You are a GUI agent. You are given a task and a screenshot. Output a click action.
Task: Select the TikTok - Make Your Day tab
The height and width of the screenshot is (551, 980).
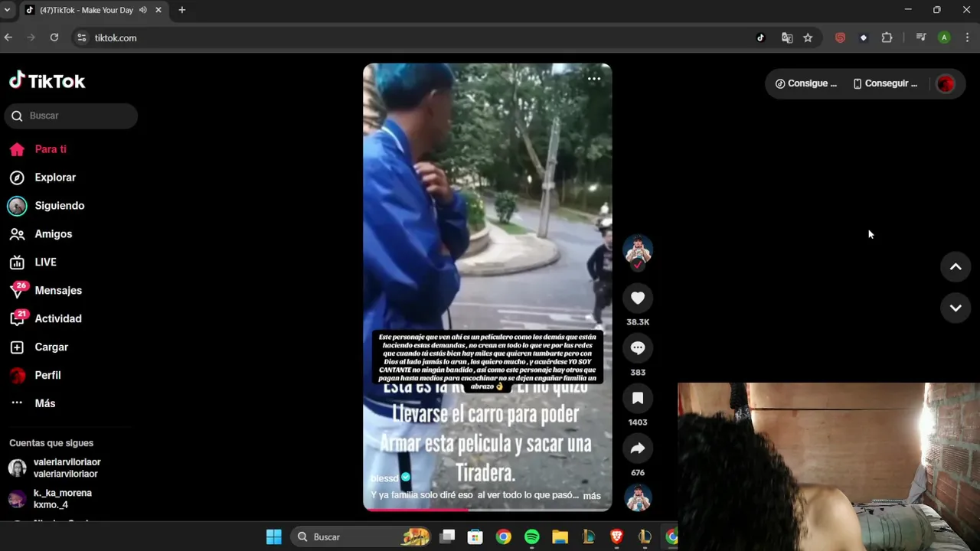[86, 10]
